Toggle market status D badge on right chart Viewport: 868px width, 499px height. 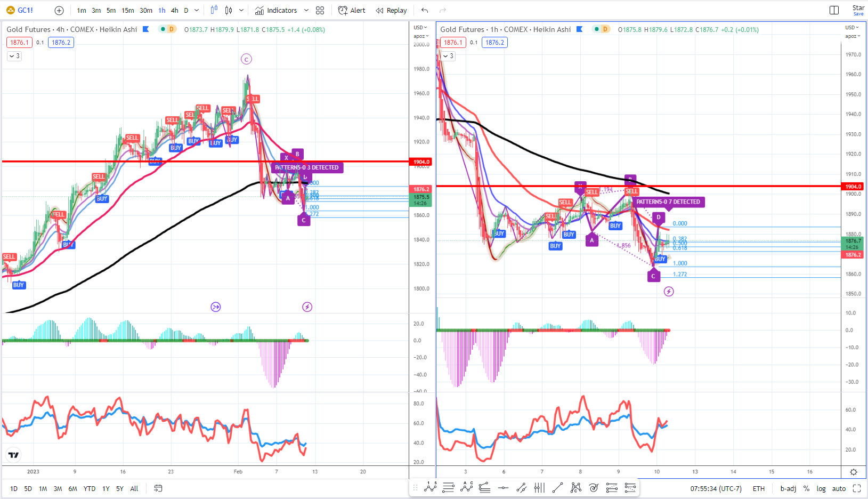605,29
